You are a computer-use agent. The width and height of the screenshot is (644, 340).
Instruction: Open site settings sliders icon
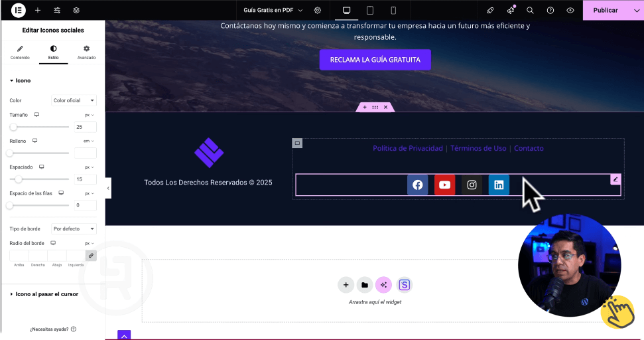click(57, 10)
